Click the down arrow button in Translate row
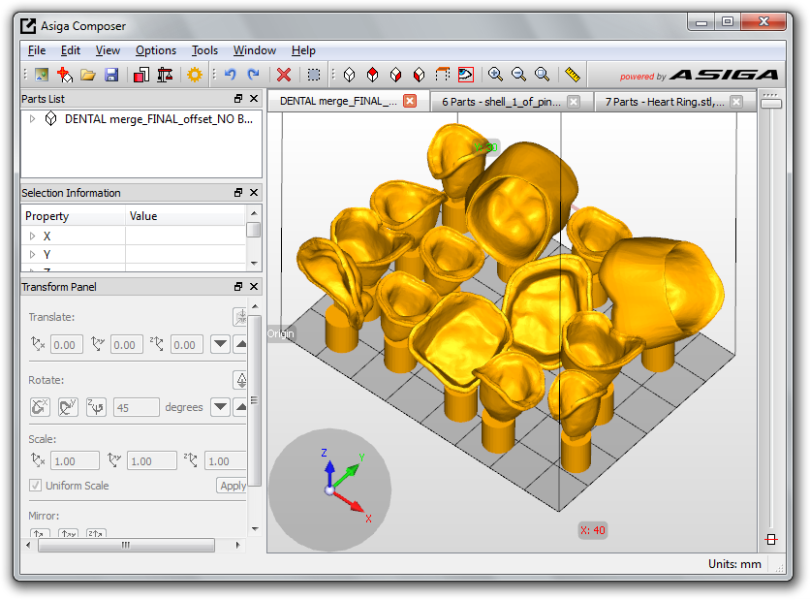The width and height of the screenshot is (810, 600). pos(220,344)
